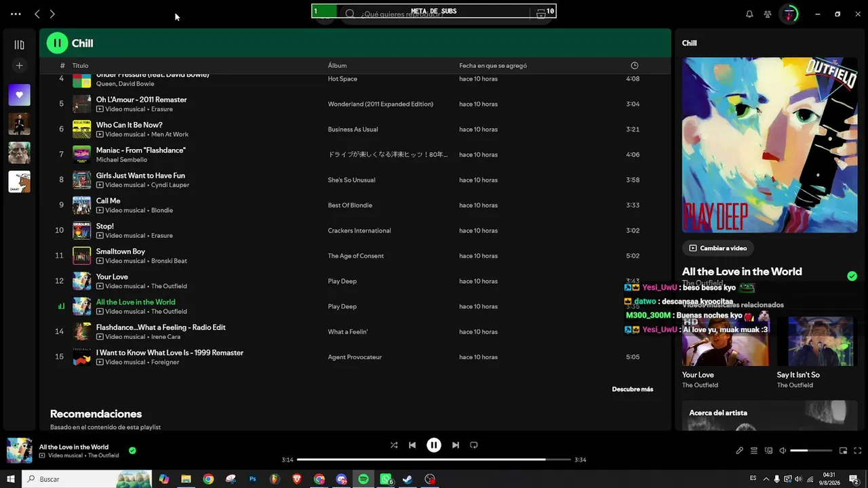
Task: Select Flashdance...What a Feeling - Radio Edit
Action: click(x=161, y=327)
